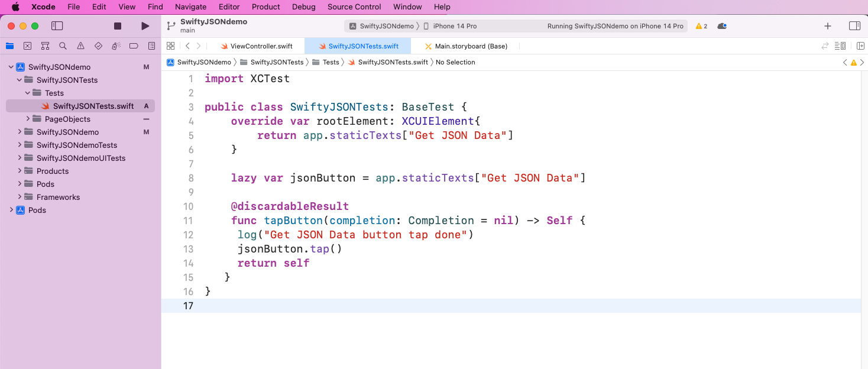Expand the Products folder
This screenshot has height=369, width=868.
tap(20, 171)
